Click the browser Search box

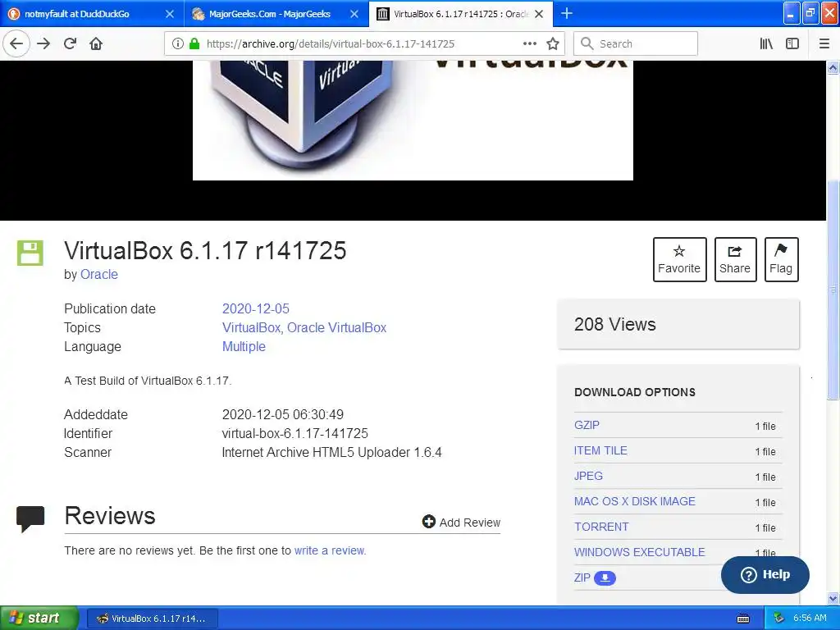click(x=636, y=43)
